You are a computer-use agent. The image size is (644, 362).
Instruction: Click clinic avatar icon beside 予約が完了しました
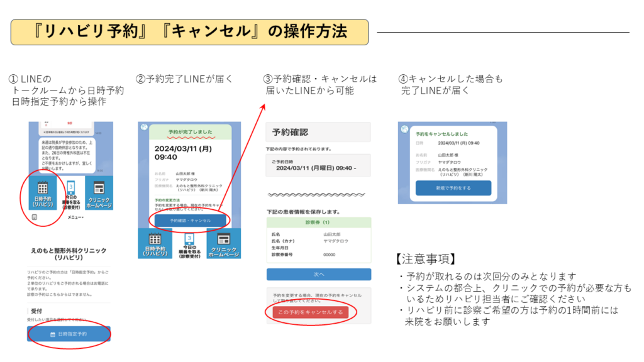tap(143, 126)
